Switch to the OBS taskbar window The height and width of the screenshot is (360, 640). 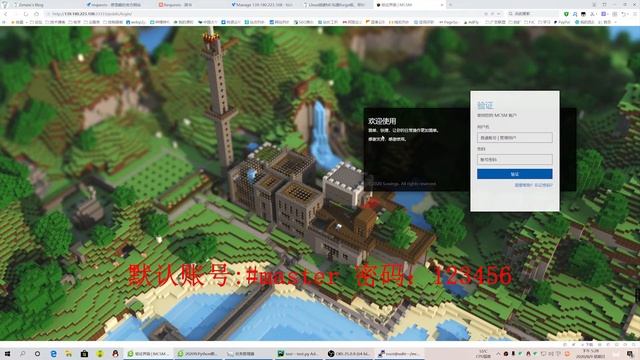[x=349, y=353]
